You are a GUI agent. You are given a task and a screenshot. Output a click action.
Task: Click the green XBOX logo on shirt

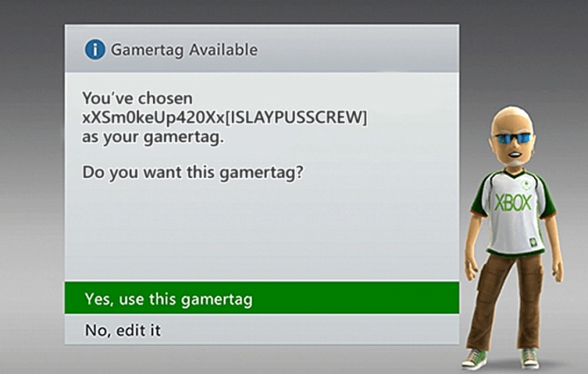click(x=513, y=203)
